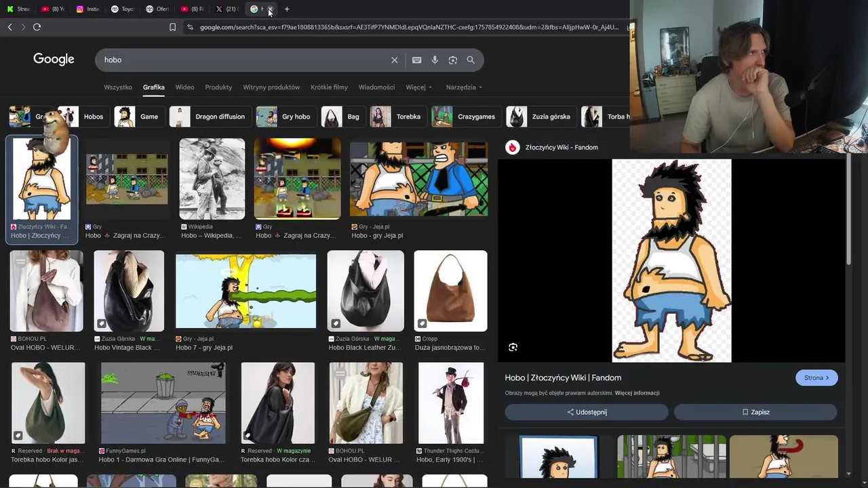Viewport: 868px width, 488px height.
Task: Open the FunnyGames Hobo 1 thumbnail
Action: [x=163, y=403]
